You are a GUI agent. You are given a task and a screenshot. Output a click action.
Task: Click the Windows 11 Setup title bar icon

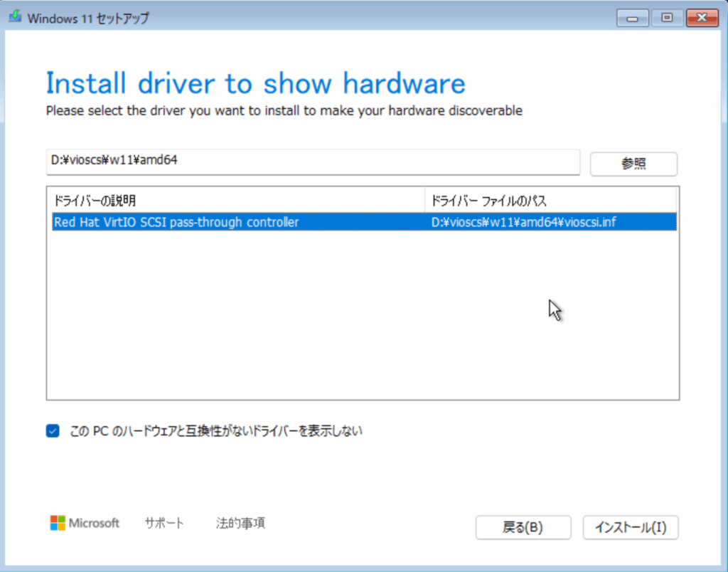click(x=14, y=17)
